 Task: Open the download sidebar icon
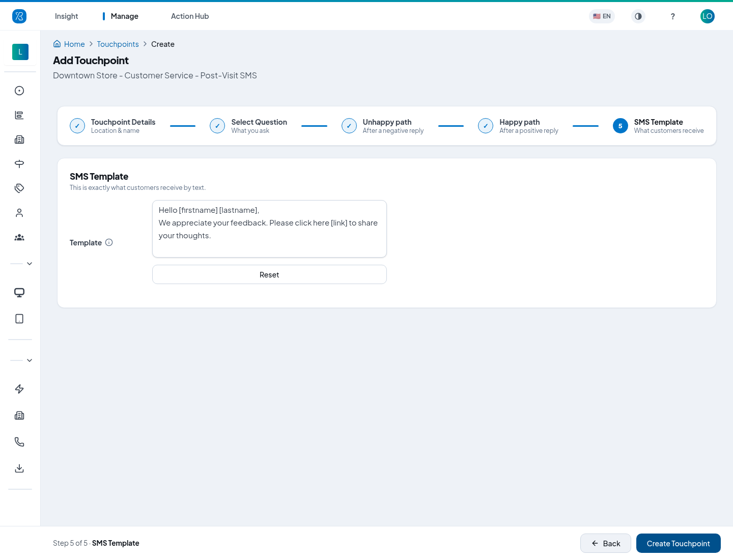[x=19, y=468]
